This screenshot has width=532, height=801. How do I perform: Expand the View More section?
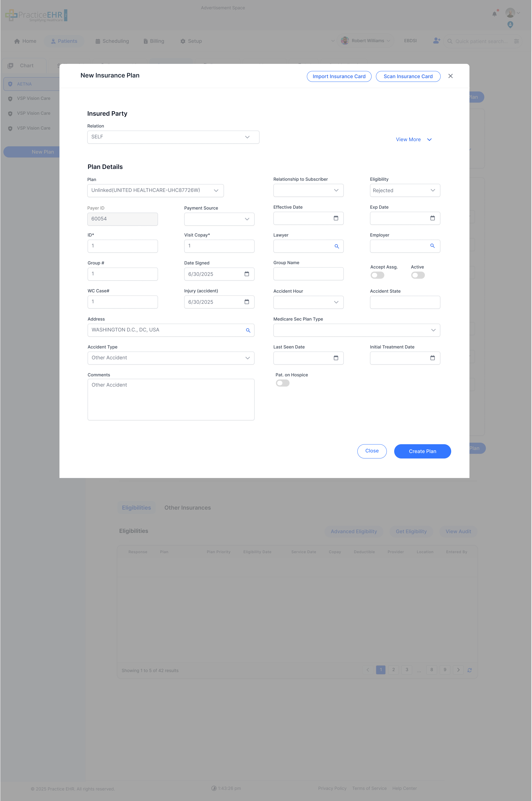click(x=413, y=139)
